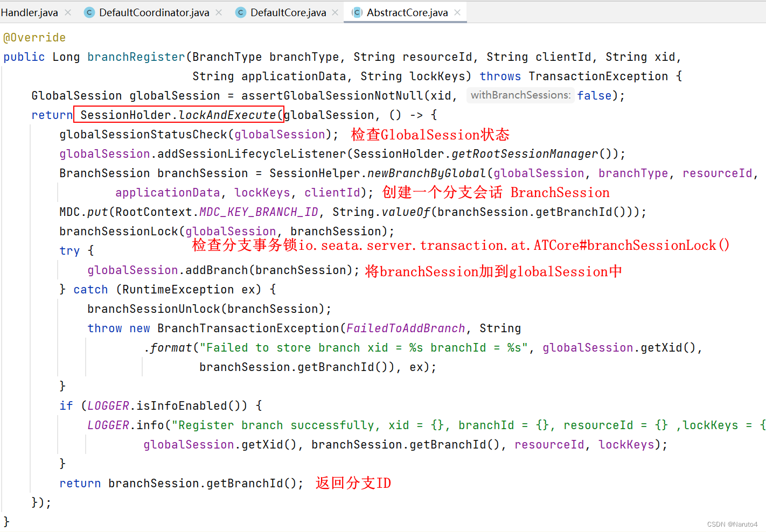Select the AbstractCore.java tab
Image resolution: width=766 pixels, height=532 pixels.
click(x=407, y=12)
